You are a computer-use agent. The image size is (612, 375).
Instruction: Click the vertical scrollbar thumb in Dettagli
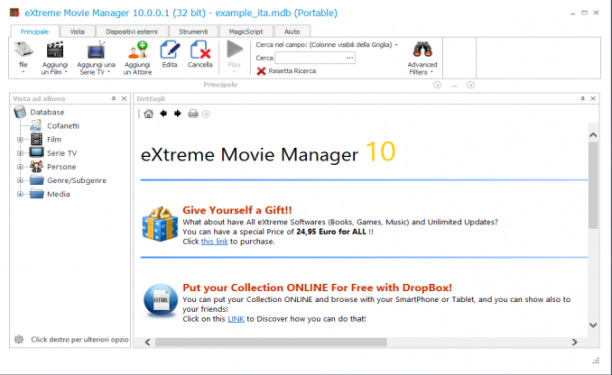click(593, 185)
